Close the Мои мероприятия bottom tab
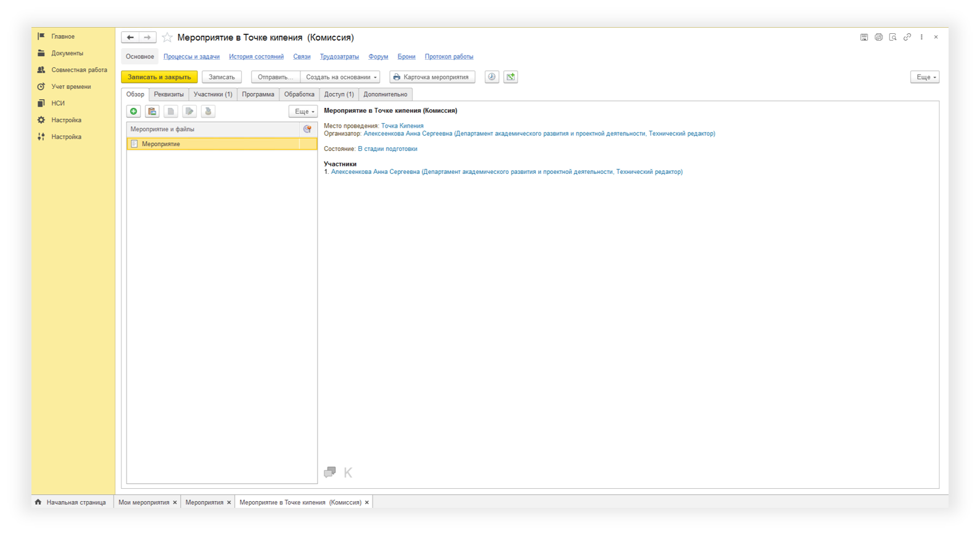This screenshot has width=980, height=535. (175, 502)
